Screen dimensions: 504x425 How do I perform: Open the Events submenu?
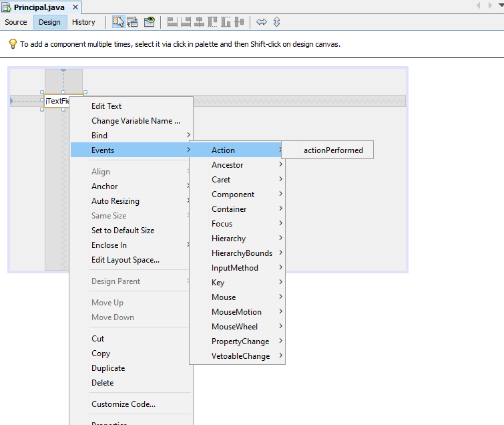coord(132,150)
